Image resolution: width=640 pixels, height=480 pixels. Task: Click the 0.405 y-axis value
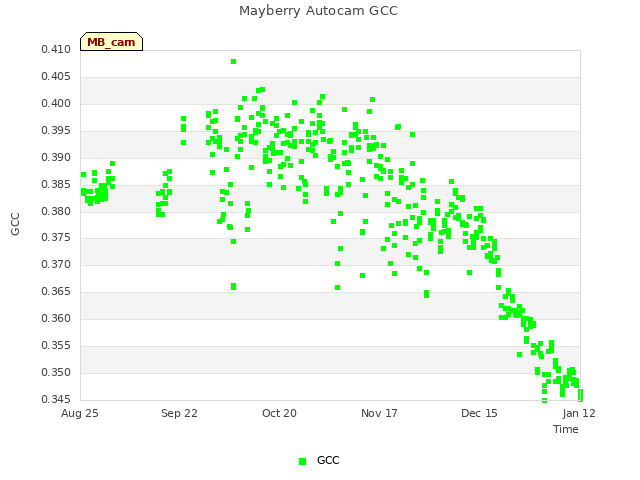tap(56, 77)
